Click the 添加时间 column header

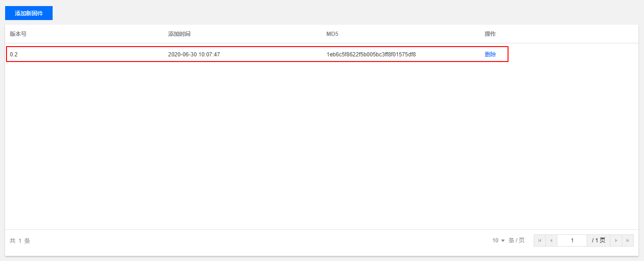179,34
